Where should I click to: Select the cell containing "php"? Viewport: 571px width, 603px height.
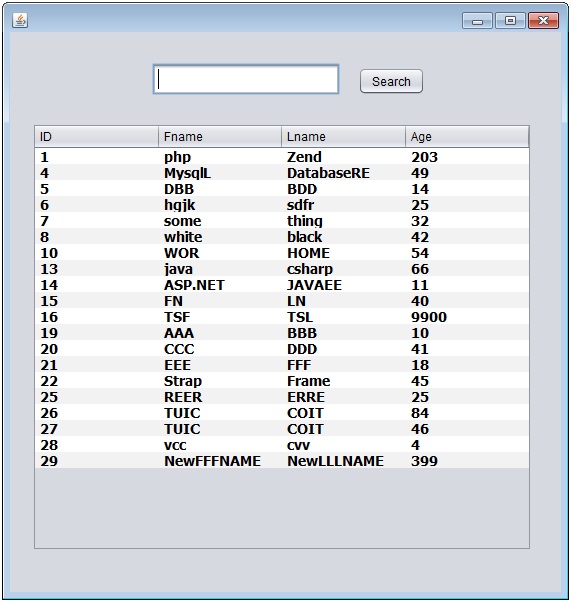coord(220,157)
